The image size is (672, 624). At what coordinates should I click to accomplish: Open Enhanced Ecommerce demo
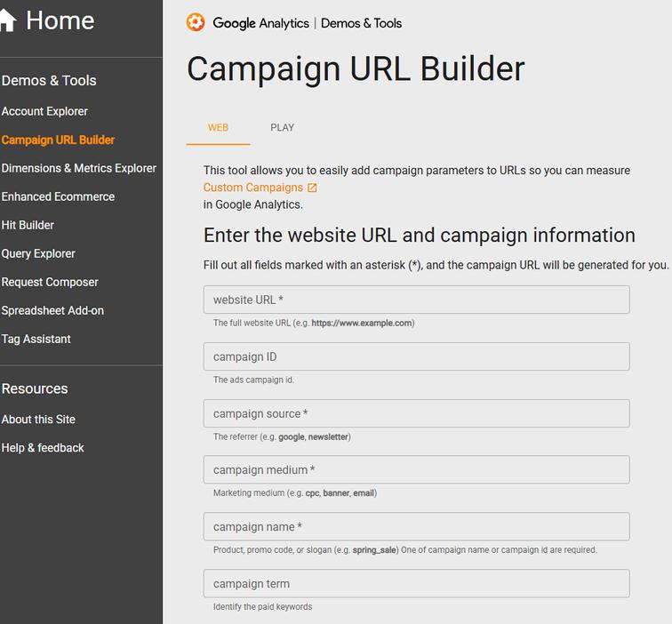(x=58, y=196)
